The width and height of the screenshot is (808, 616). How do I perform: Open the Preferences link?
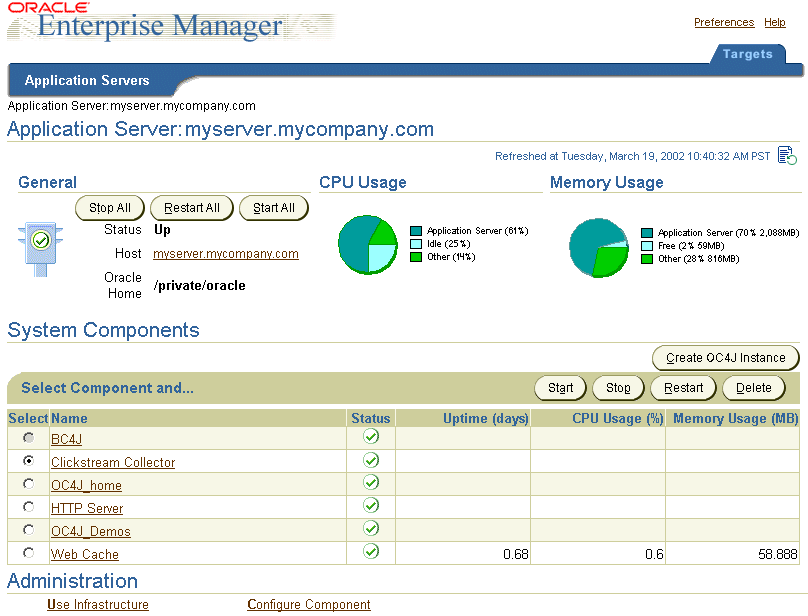724,22
